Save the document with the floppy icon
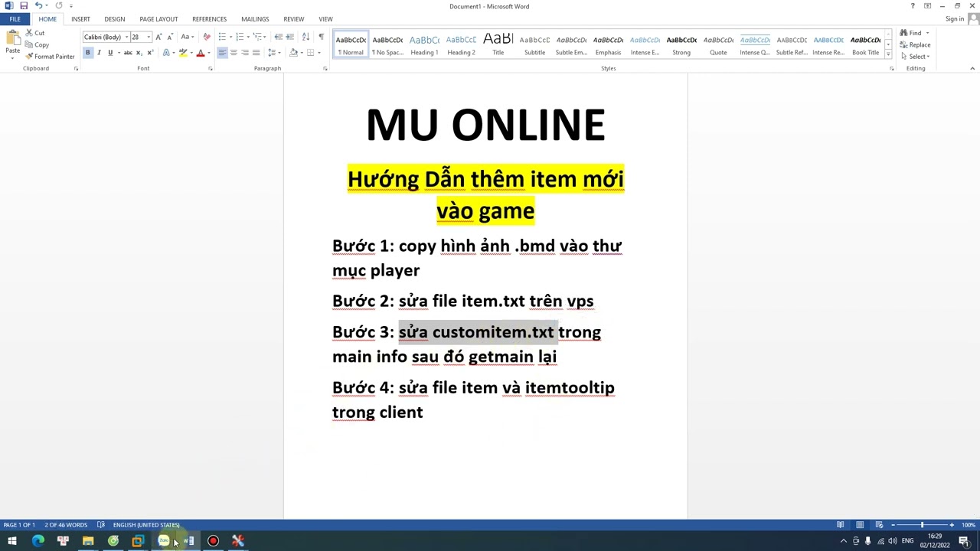The width and height of the screenshot is (980, 551). 24,6
